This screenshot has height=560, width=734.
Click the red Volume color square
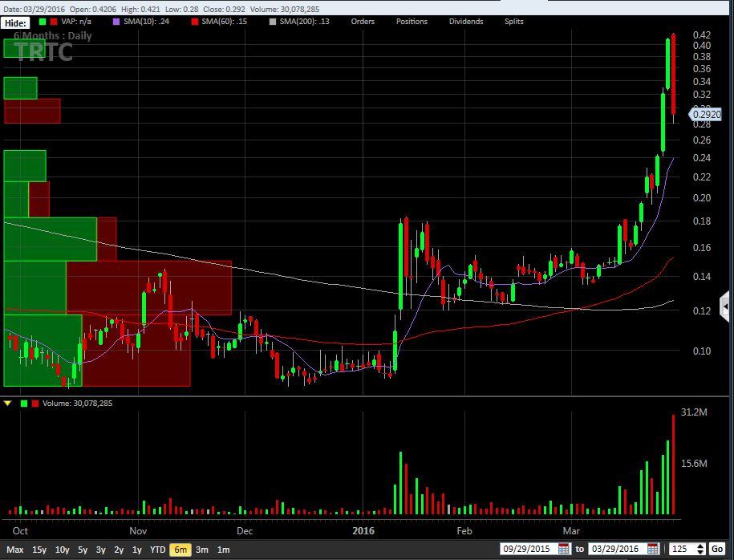[x=34, y=404]
